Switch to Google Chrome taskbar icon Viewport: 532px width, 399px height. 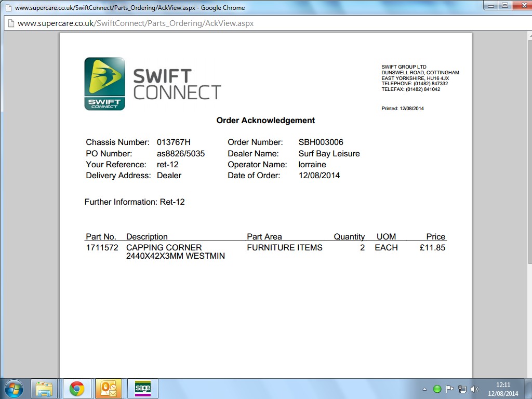tap(77, 389)
